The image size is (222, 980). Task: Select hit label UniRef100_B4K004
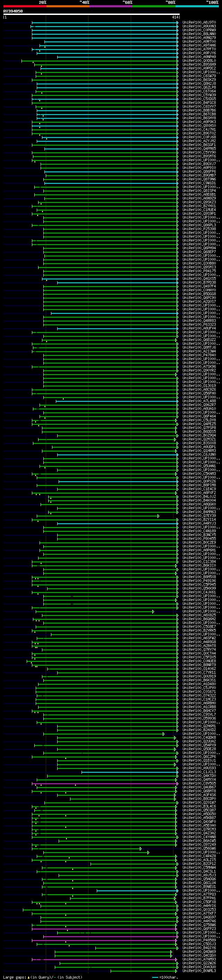click(199, 500)
